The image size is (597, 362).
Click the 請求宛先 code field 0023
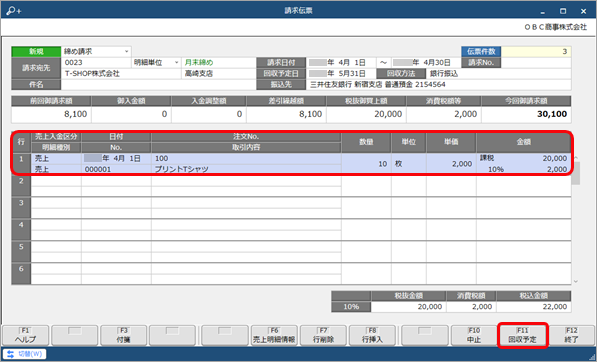(x=96, y=62)
